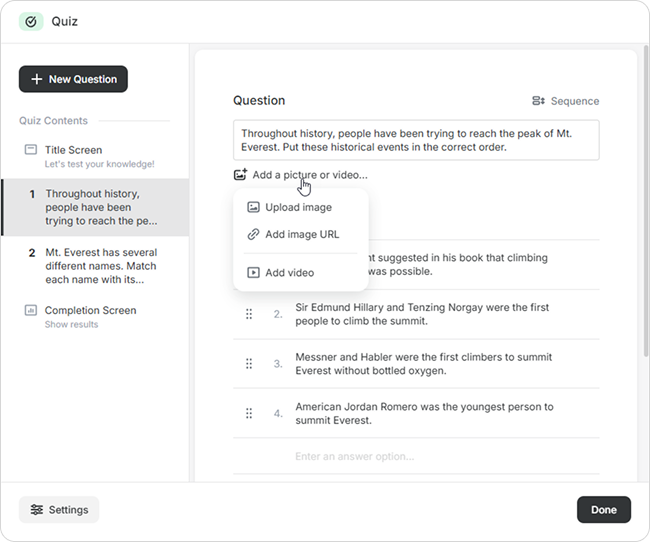Click the Done button
650x542 pixels.
tap(603, 510)
